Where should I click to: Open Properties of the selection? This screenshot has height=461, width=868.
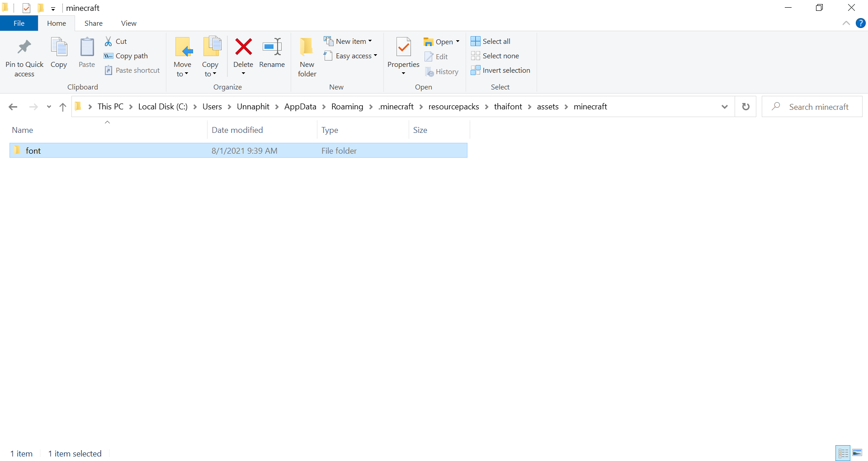pyautogui.click(x=403, y=52)
